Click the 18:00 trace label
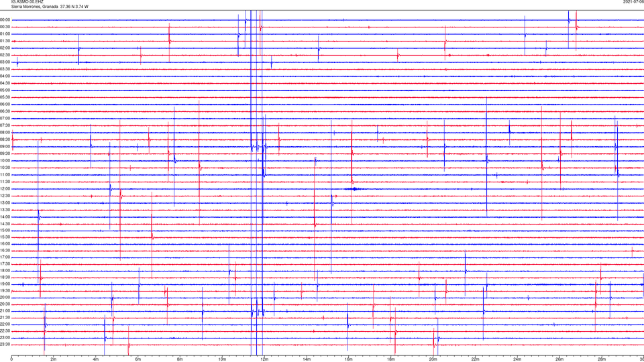This screenshot has height=362, width=644. [x=5, y=270]
